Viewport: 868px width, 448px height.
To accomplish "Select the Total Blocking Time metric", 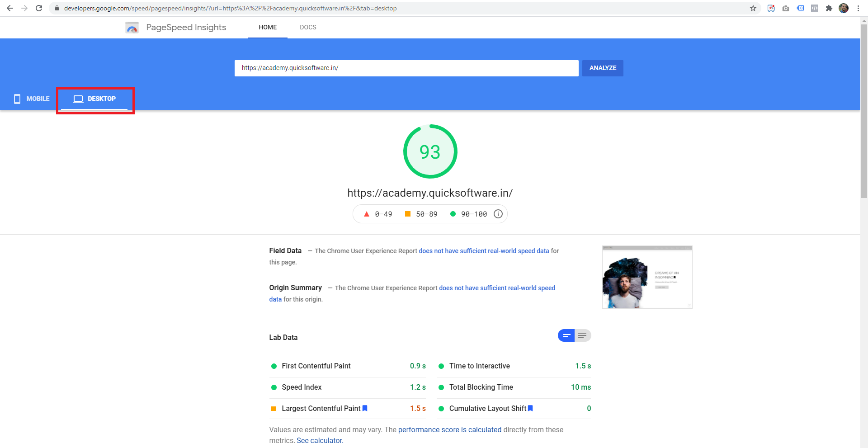I will [x=514, y=387].
